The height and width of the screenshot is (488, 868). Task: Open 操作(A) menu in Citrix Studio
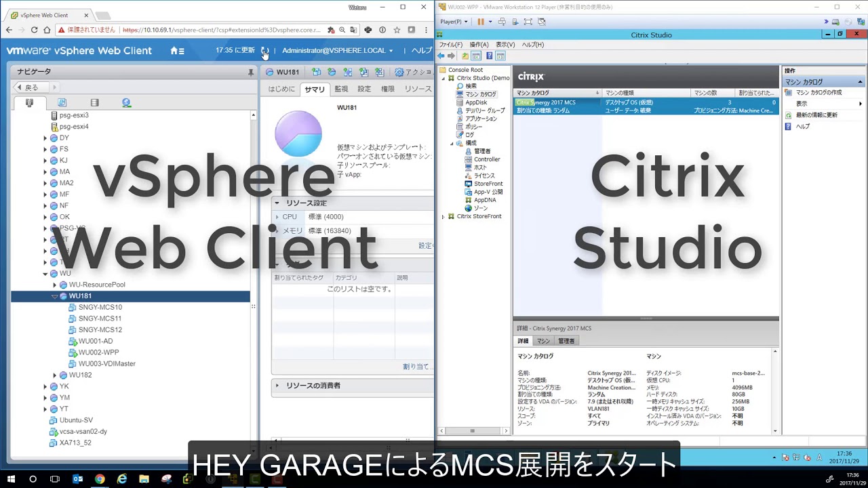click(479, 45)
